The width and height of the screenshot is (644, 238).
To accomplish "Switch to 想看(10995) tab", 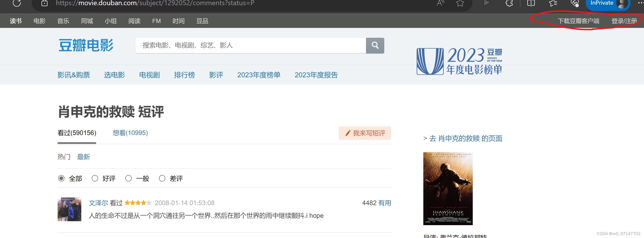I will click(130, 133).
